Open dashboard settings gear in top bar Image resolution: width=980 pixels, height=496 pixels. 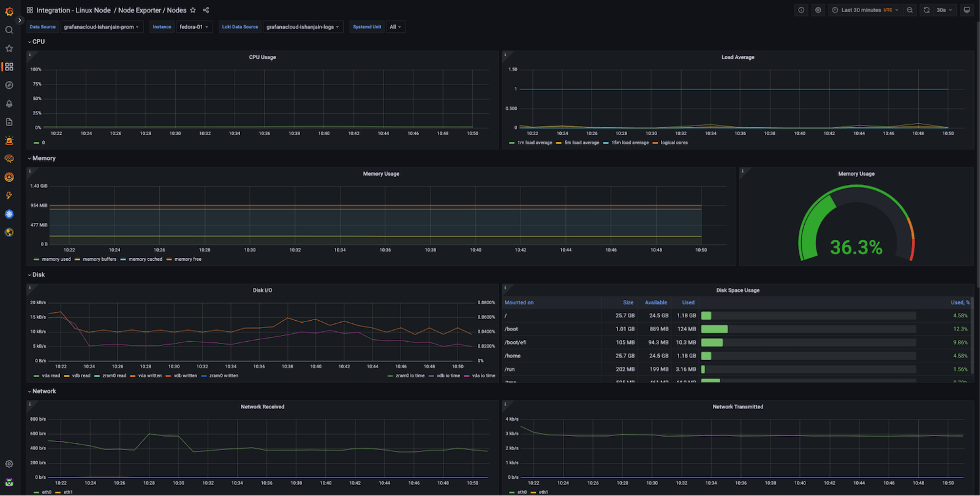818,10
